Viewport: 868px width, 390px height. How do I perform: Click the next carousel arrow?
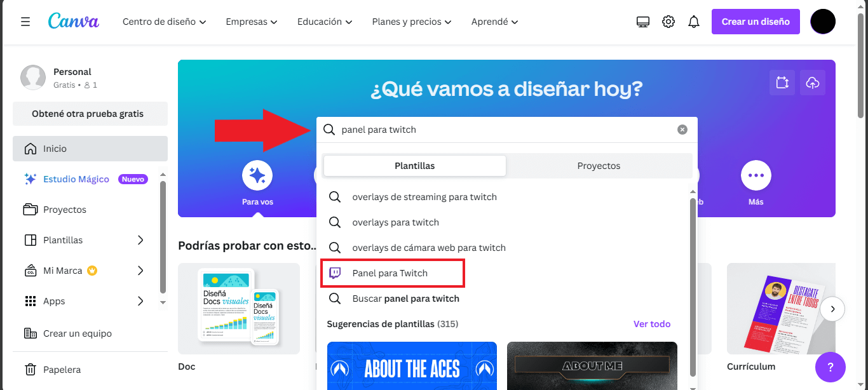[832, 309]
